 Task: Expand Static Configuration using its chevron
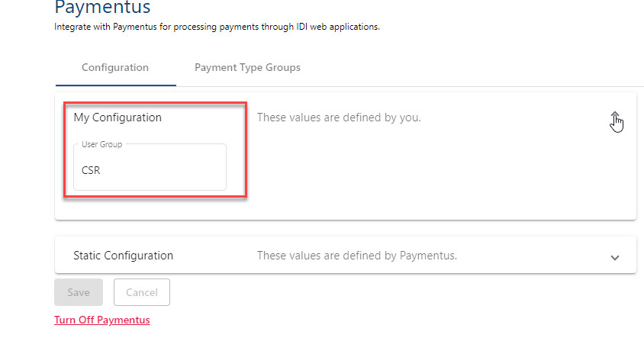pos(615,257)
